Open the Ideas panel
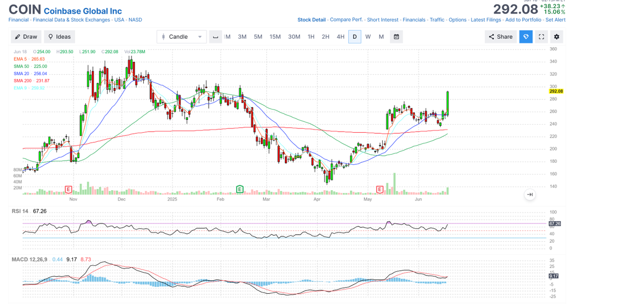The image size is (644, 304). pyautogui.click(x=60, y=37)
